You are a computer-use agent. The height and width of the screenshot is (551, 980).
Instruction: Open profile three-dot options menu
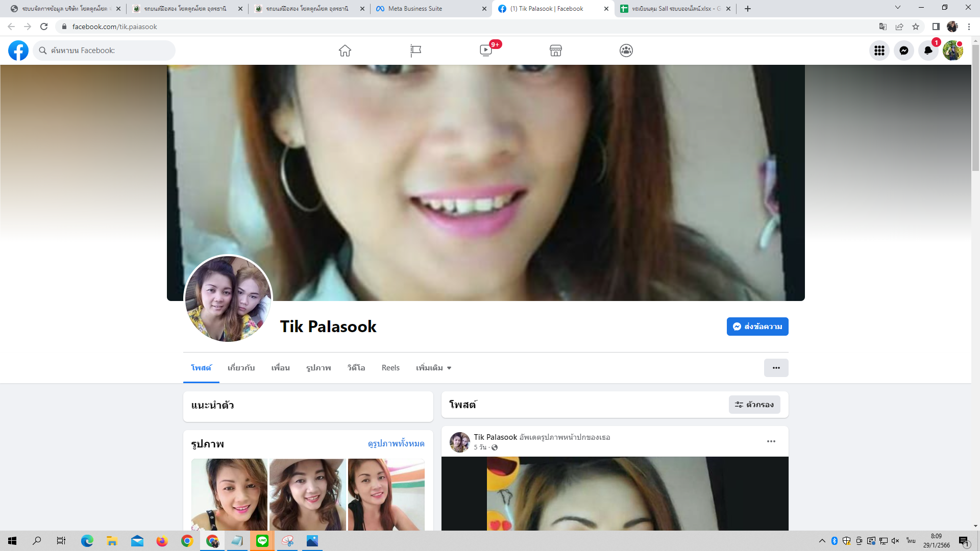pos(776,368)
